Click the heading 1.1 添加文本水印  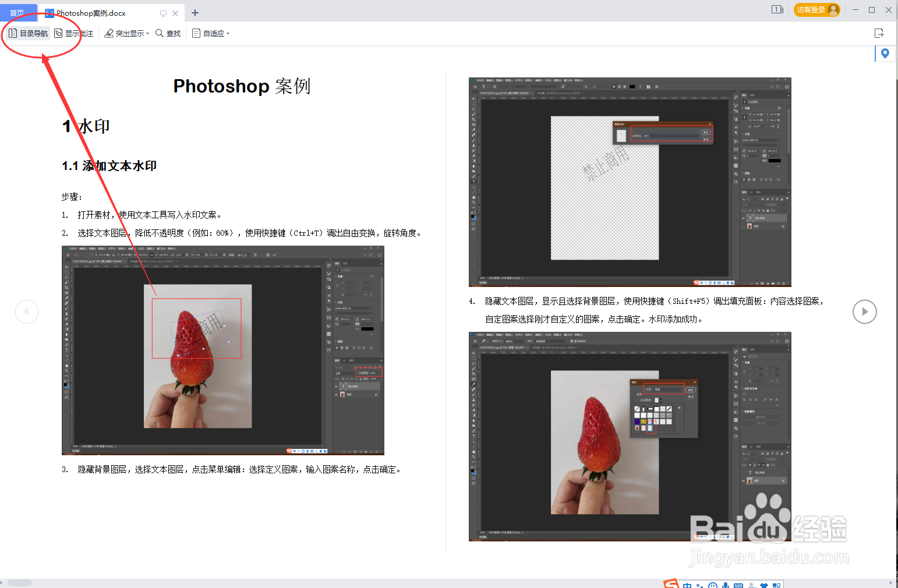point(109,166)
